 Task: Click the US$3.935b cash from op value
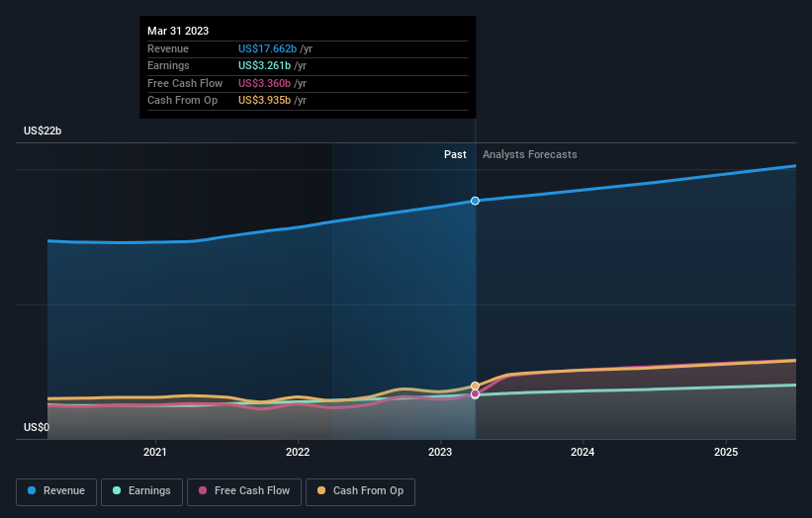pyautogui.click(x=265, y=101)
